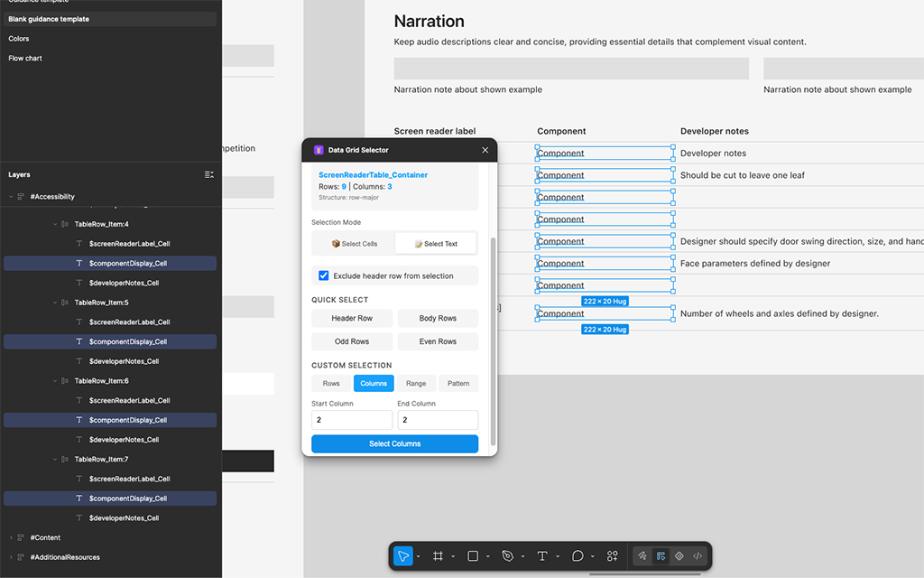Click the Odd Rows quick select button
Viewport: 924px width, 578px height.
pos(352,341)
